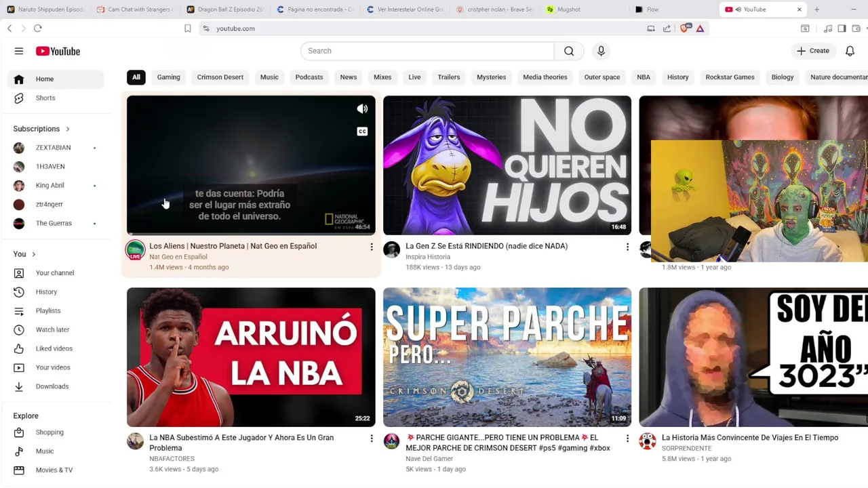Toggle mute on the Los Aliens preview
Viewport: 868px width, 488px height.
click(x=362, y=109)
